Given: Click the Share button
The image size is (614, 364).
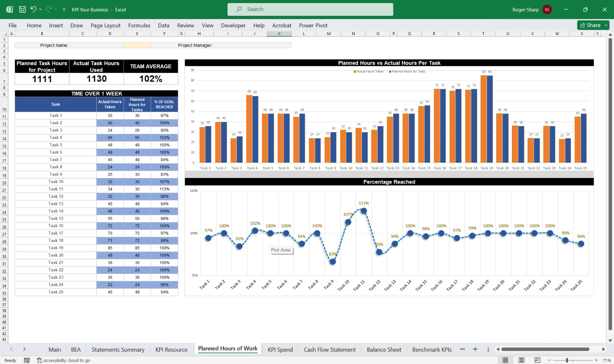Looking at the screenshot, I should click(x=590, y=25).
